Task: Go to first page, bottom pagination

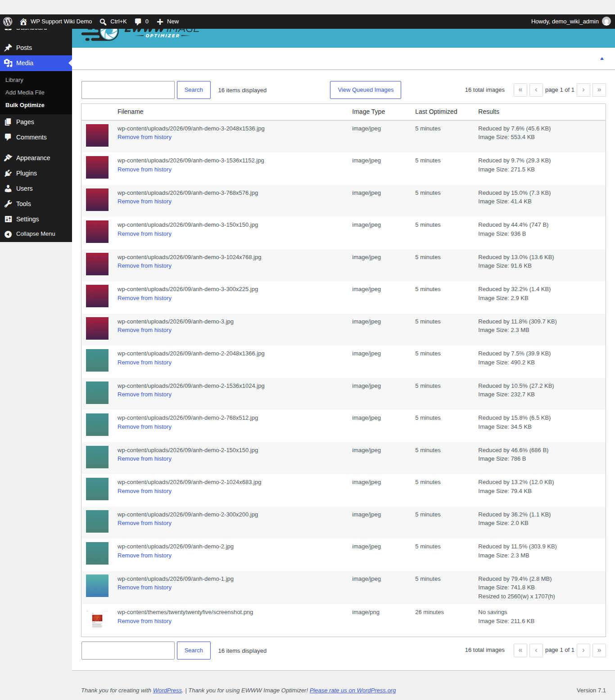Action: (x=520, y=651)
